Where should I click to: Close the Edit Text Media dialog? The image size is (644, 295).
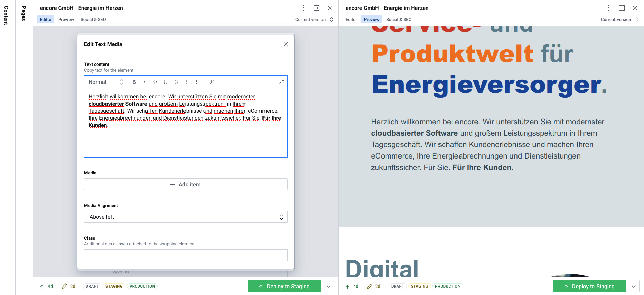tap(286, 44)
